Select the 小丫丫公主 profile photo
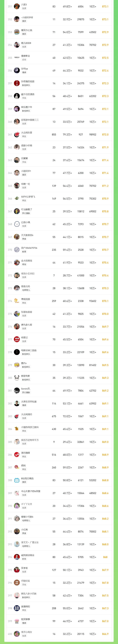The image size is (118, 644). [x=17, y=506]
